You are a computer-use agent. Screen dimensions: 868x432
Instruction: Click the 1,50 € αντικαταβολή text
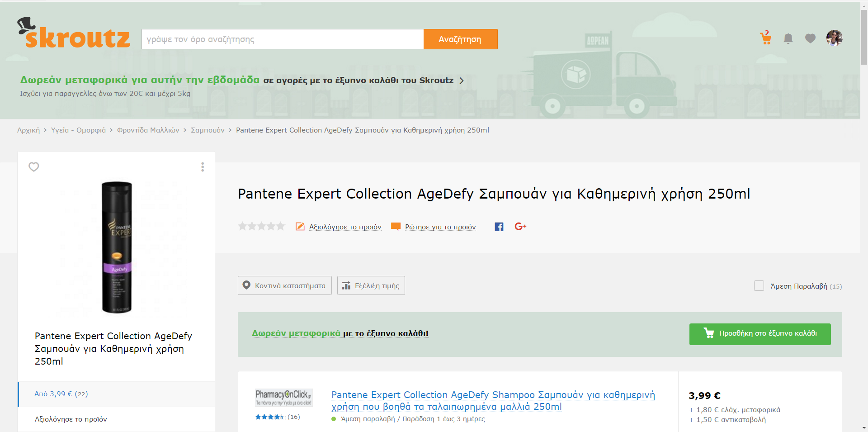(727, 420)
